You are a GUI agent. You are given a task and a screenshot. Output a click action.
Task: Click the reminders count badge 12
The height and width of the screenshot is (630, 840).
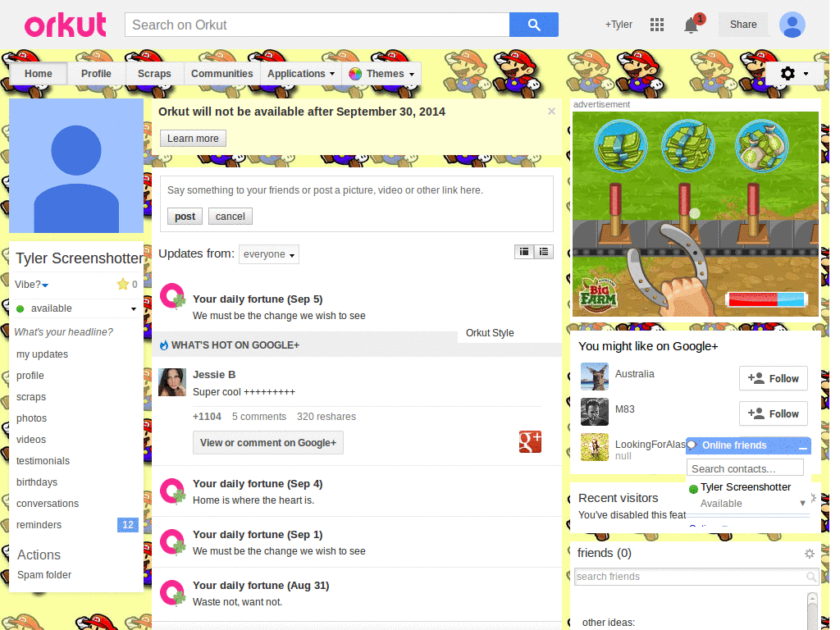point(127,524)
